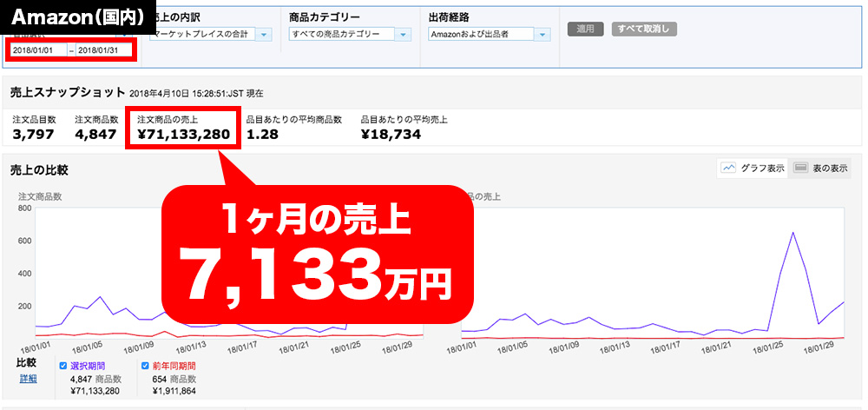This screenshot has width=868, height=410.
Task: Switch to 表の表示 view
Action: (x=820, y=169)
